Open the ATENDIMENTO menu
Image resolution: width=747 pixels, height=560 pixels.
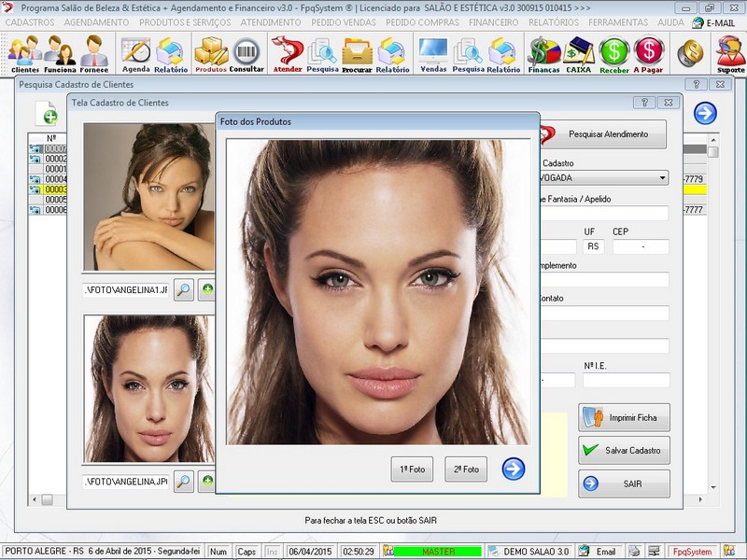pos(271,22)
